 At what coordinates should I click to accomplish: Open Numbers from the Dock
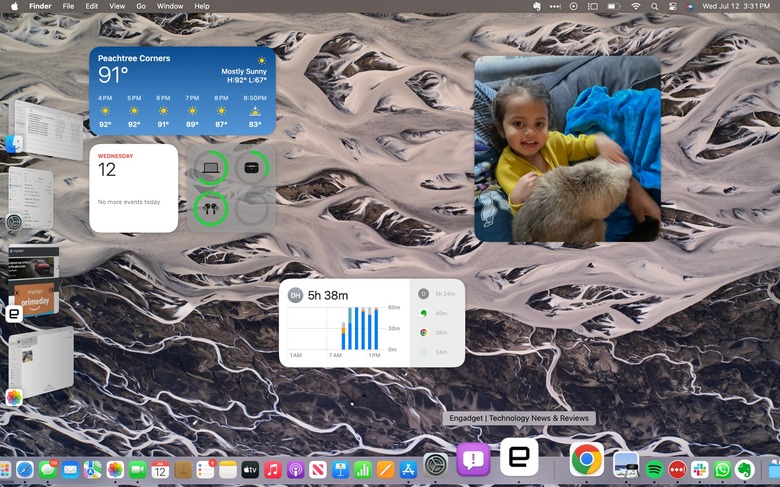[363, 470]
